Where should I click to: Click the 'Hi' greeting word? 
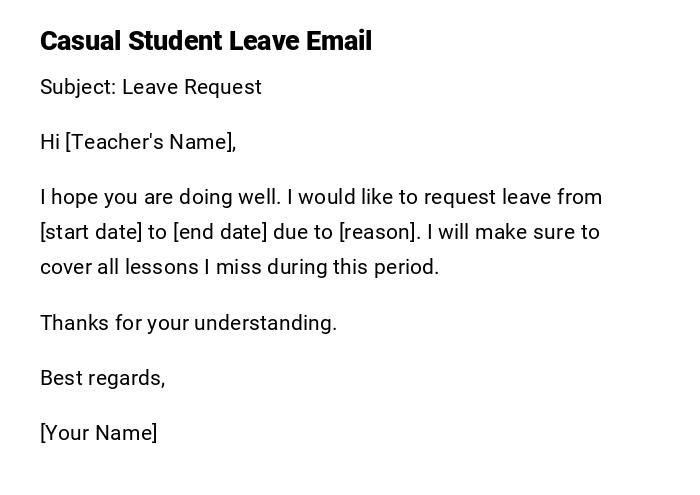[50, 142]
